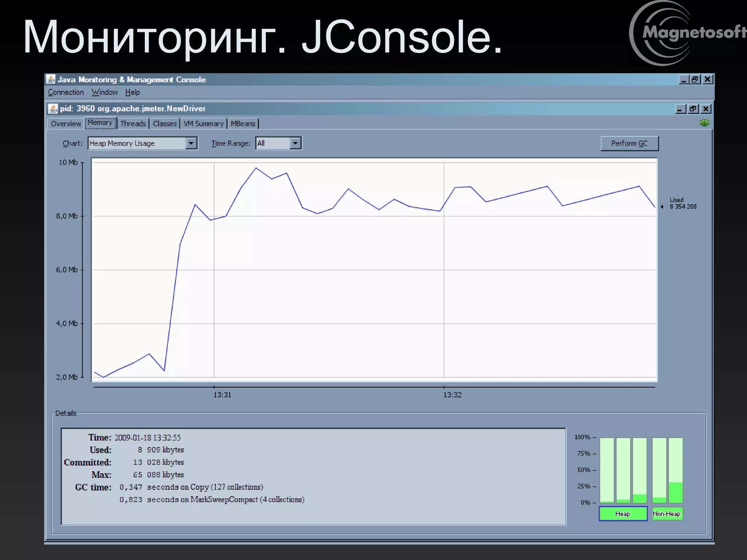Open the Connection menu

coord(66,92)
